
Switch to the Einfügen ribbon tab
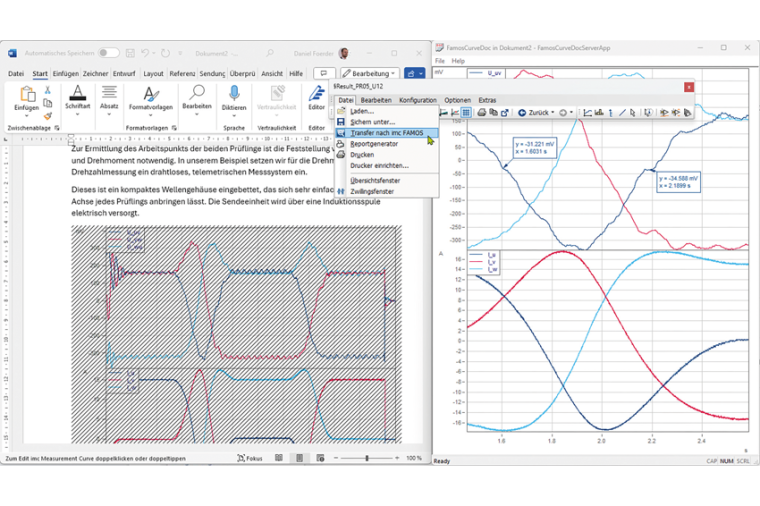[65, 73]
